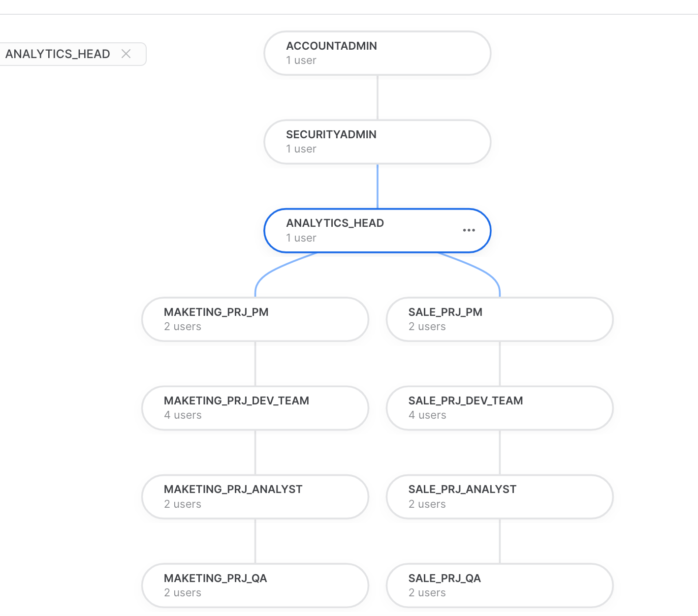
Task: Click the SALE_PRJ_QA role node
Action: point(500,585)
